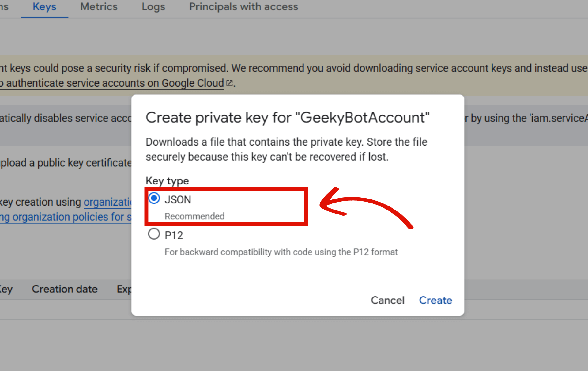Click the Exp column header in table
The height and width of the screenshot is (371, 588).
124,289
